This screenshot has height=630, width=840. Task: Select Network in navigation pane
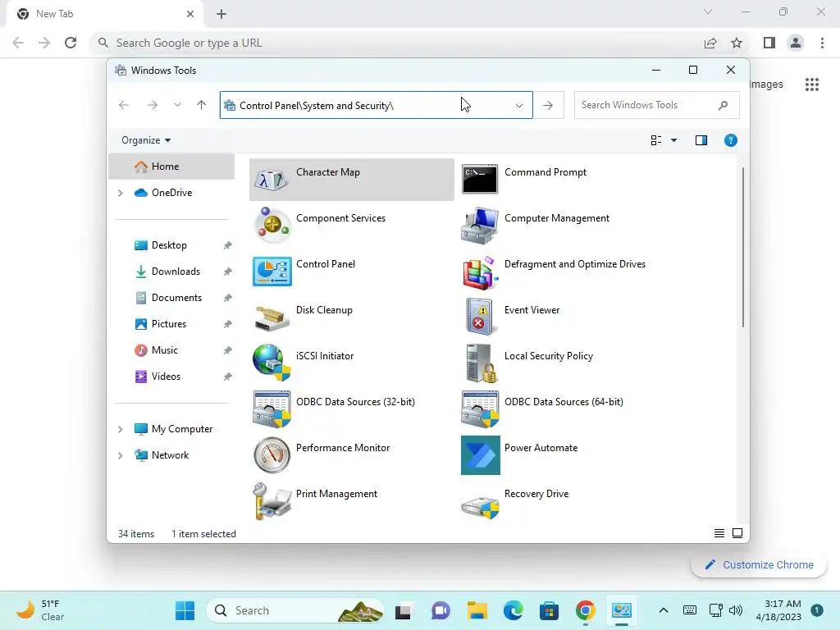click(171, 455)
